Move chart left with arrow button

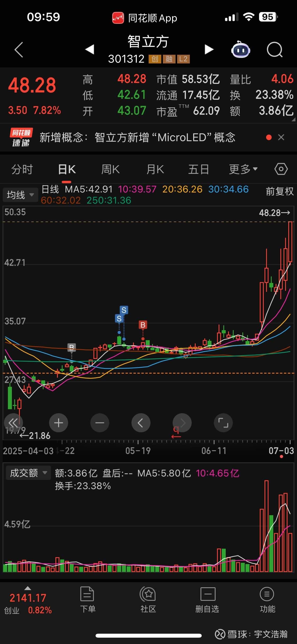coord(141,423)
